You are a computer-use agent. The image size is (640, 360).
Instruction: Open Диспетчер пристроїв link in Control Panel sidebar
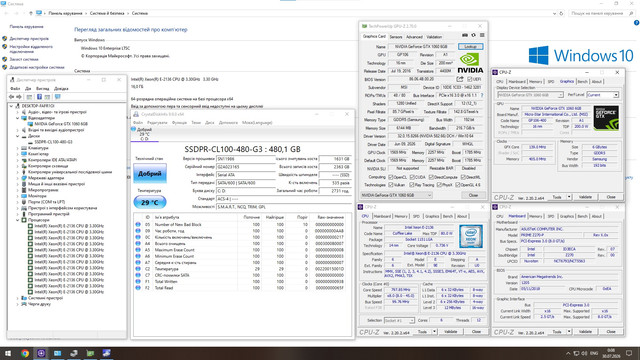29,38
